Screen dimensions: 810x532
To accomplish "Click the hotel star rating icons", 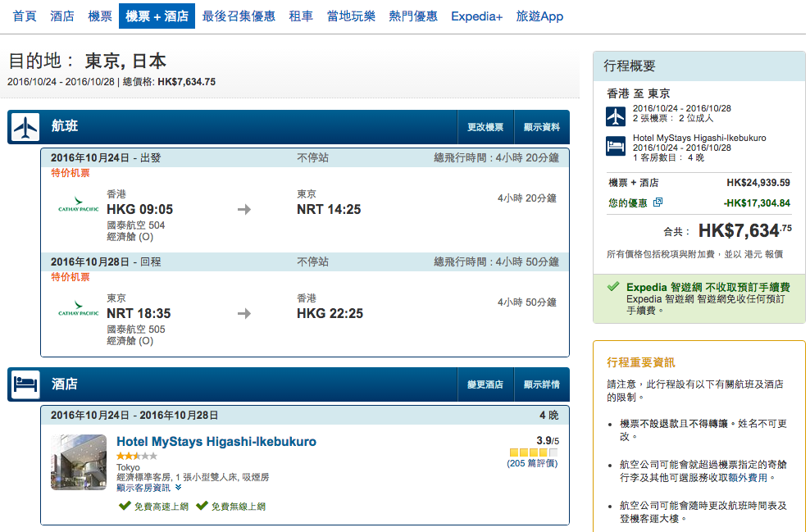I will 136,456.
